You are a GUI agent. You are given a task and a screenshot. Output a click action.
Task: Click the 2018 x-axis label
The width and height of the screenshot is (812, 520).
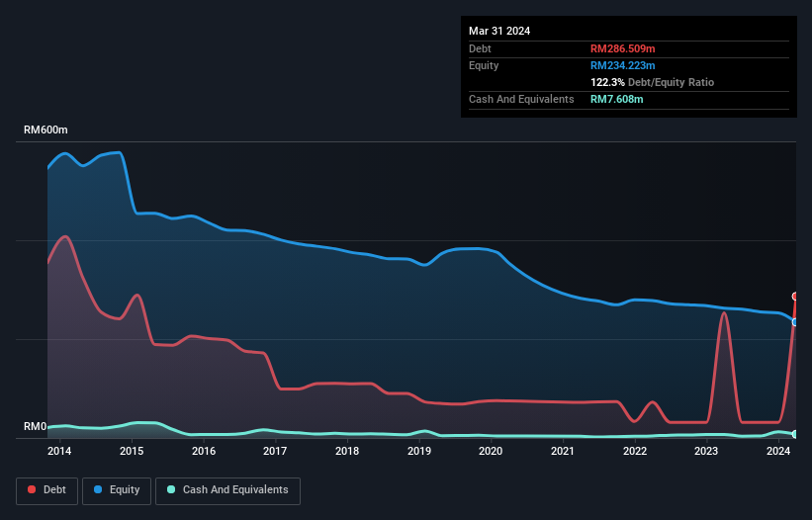pos(347,451)
